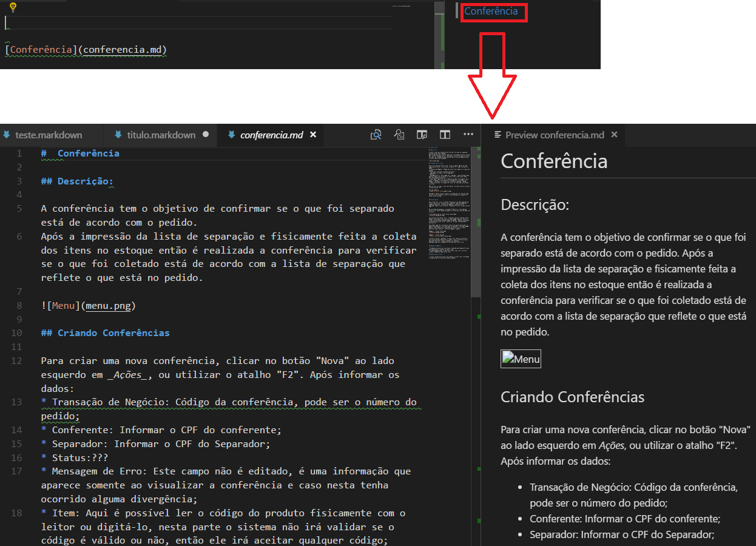Open the teste.markdown editor tab
The height and width of the screenshot is (546, 756).
pyautogui.click(x=50, y=135)
